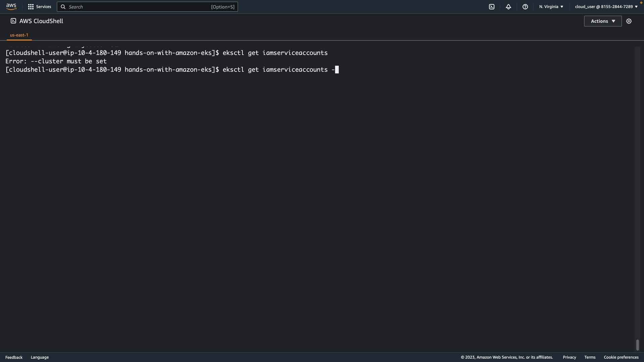Open the Actions dropdown button

(603, 21)
